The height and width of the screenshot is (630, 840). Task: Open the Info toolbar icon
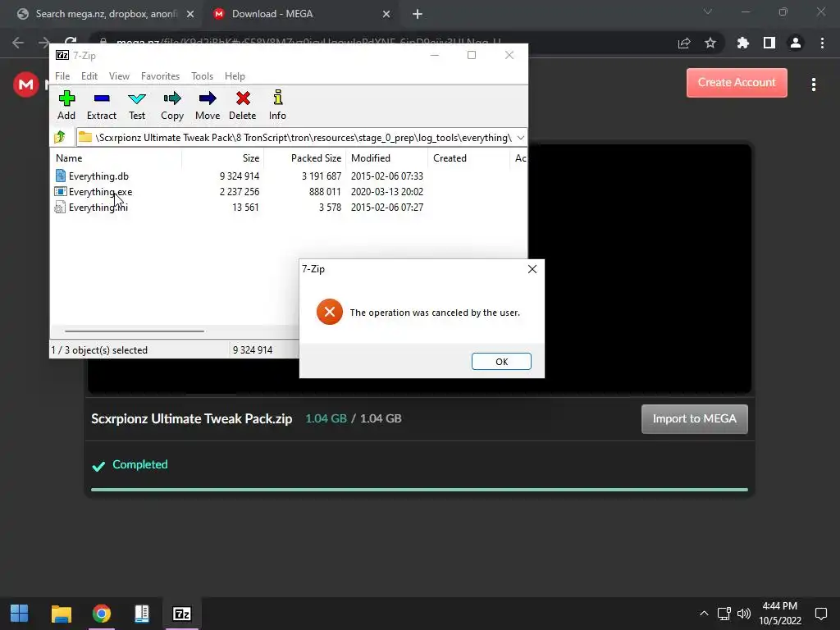(277, 98)
